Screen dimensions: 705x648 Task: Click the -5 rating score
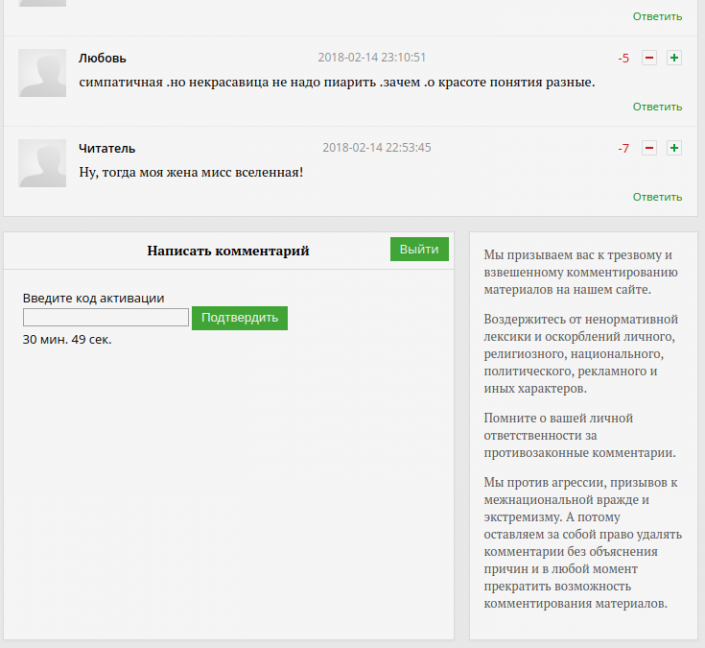coord(623,59)
